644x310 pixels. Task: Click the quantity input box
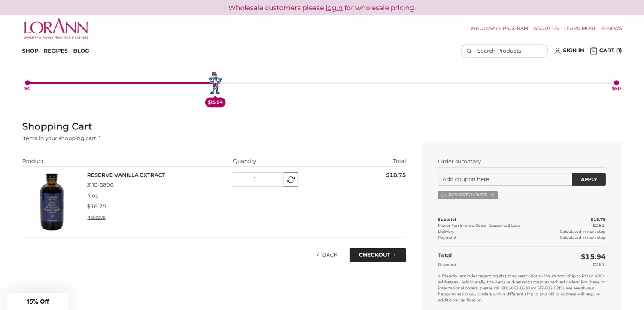coord(257,180)
